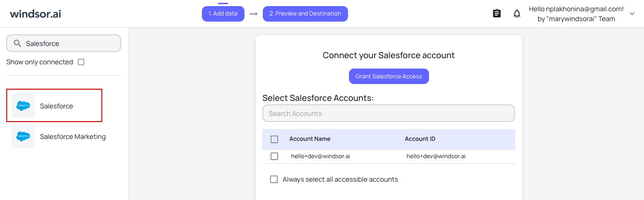Click the Show only connected label

[40, 62]
